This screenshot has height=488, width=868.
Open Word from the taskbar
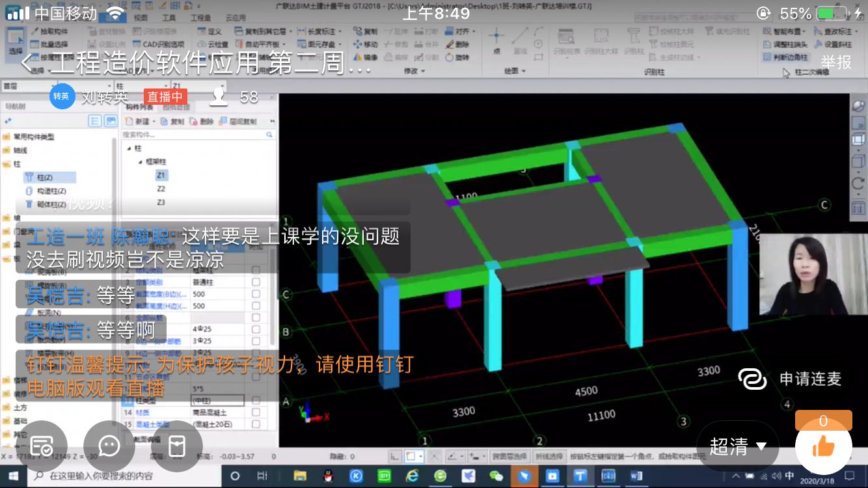pos(636,476)
